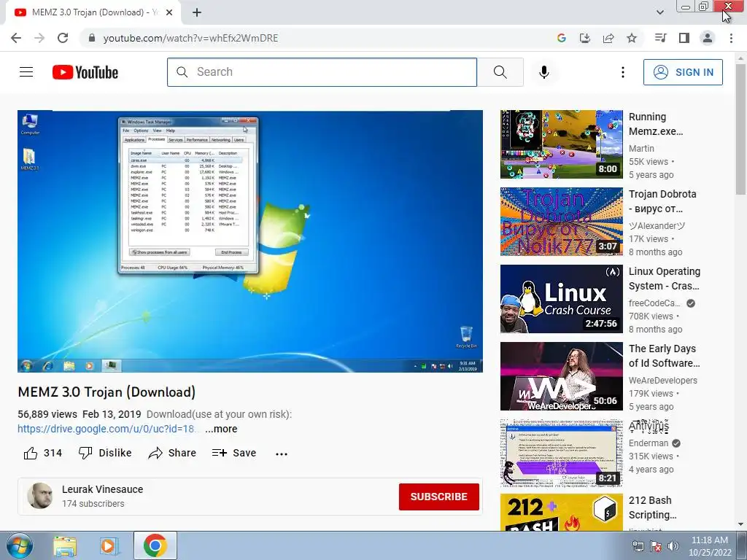Click 'Enderman' channel name
747x560 pixels.
point(649,443)
